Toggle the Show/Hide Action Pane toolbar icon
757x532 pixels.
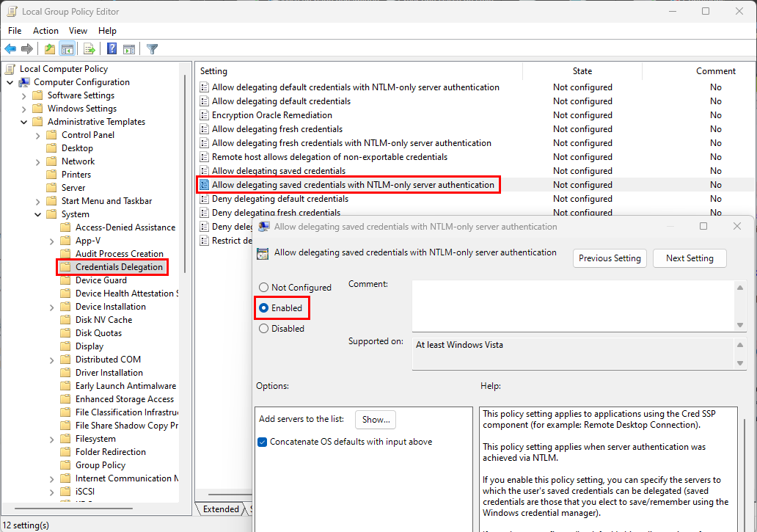tap(129, 48)
